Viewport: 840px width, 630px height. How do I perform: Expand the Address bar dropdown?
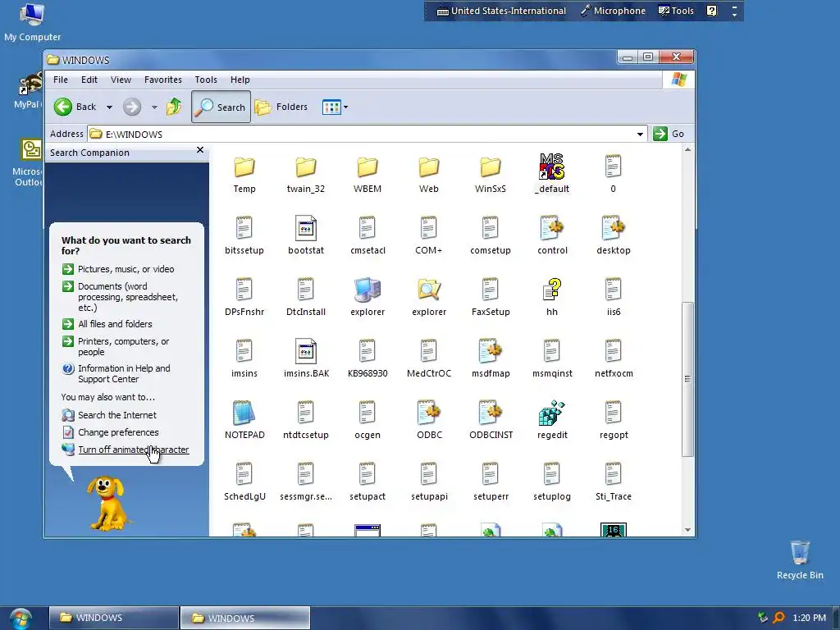coord(640,134)
